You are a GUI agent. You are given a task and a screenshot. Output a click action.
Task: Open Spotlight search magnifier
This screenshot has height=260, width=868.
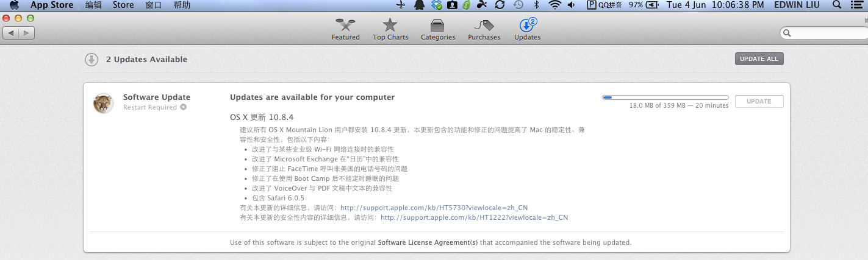pyautogui.click(x=837, y=5)
